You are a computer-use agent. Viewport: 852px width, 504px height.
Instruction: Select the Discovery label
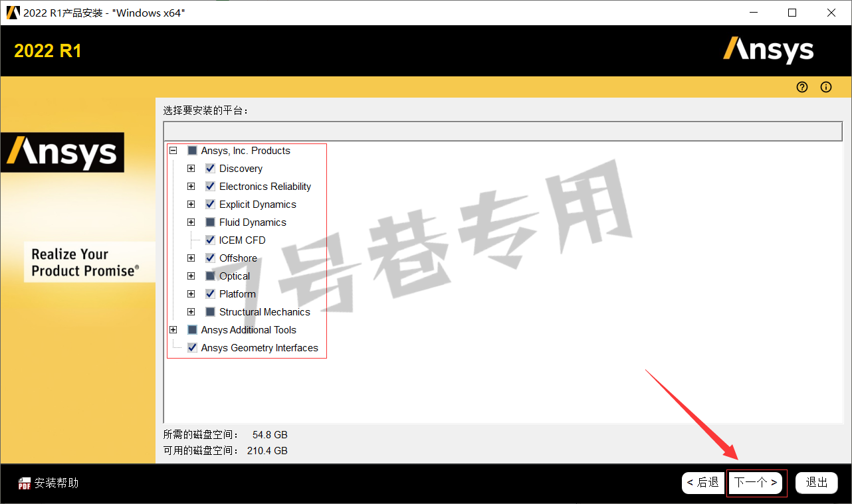[241, 169]
